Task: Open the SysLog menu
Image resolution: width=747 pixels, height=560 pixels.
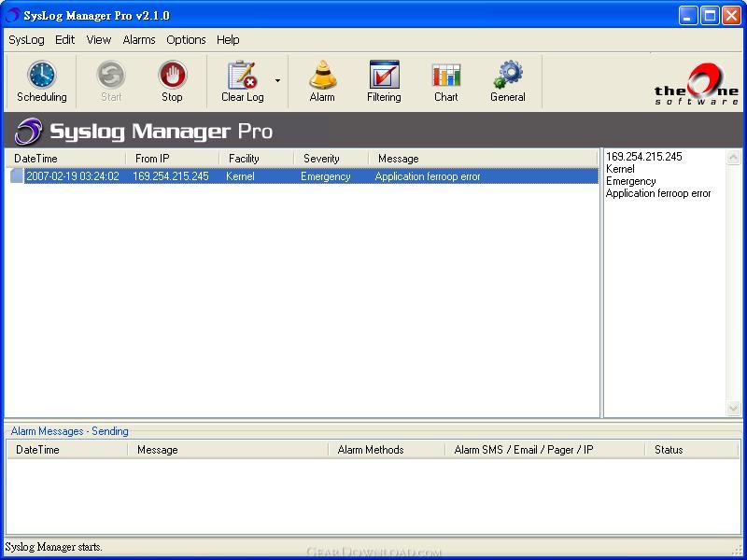Action: (26, 39)
